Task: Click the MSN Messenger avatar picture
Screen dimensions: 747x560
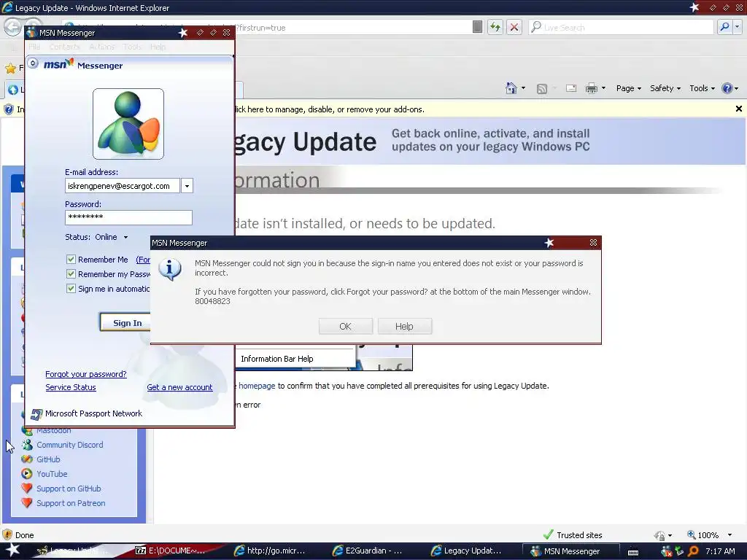Action: point(128,124)
